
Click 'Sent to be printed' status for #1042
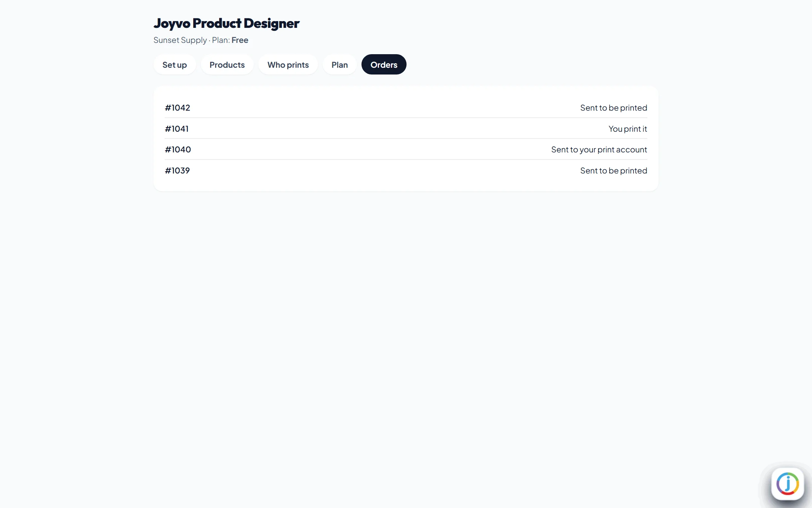[x=614, y=108]
